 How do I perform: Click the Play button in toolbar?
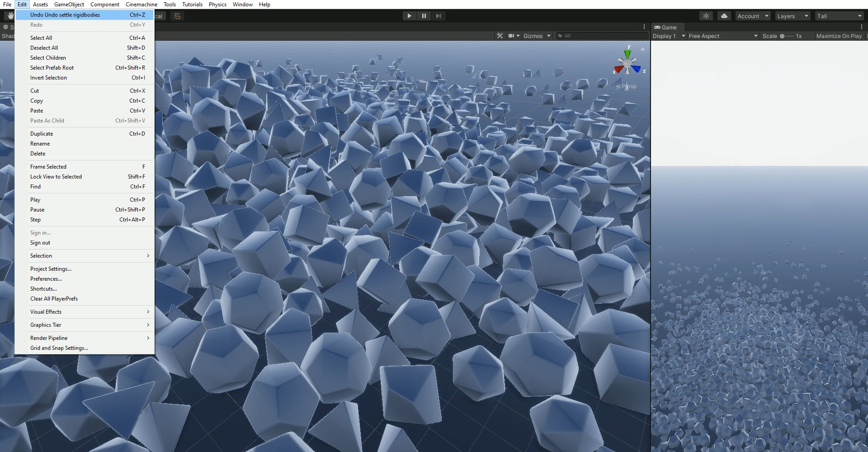point(409,16)
